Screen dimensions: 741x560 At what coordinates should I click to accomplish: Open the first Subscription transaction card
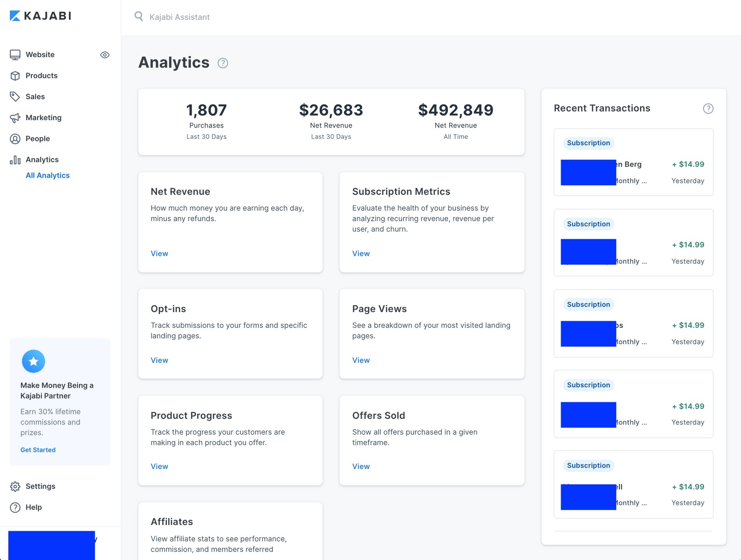click(633, 162)
